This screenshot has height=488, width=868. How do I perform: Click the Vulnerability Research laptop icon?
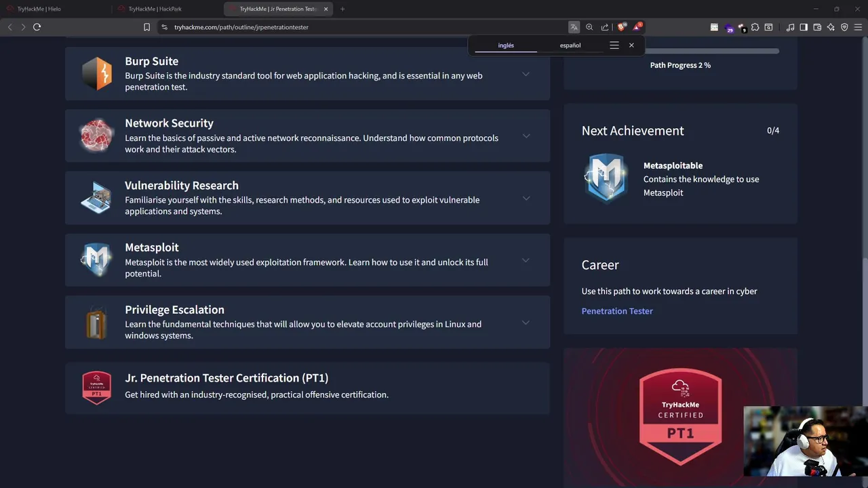96,198
